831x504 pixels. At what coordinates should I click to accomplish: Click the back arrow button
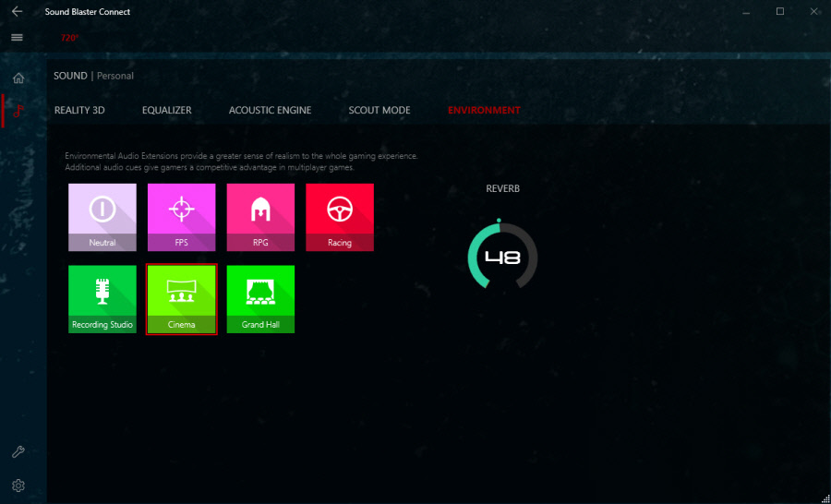(x=17, y=12)
